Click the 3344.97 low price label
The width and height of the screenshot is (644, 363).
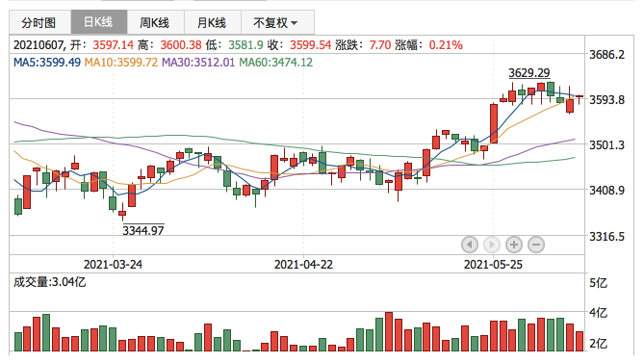click(x=143, y=230)
